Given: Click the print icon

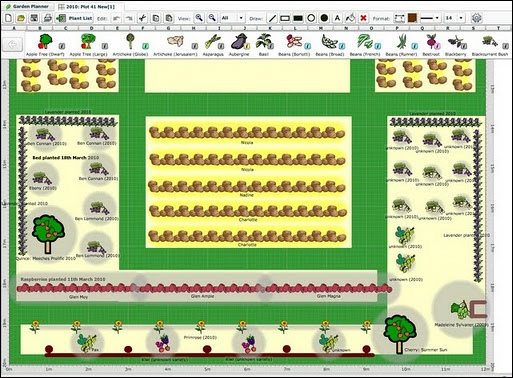Looking at the screenshot, I should click(x=47, y=18).
